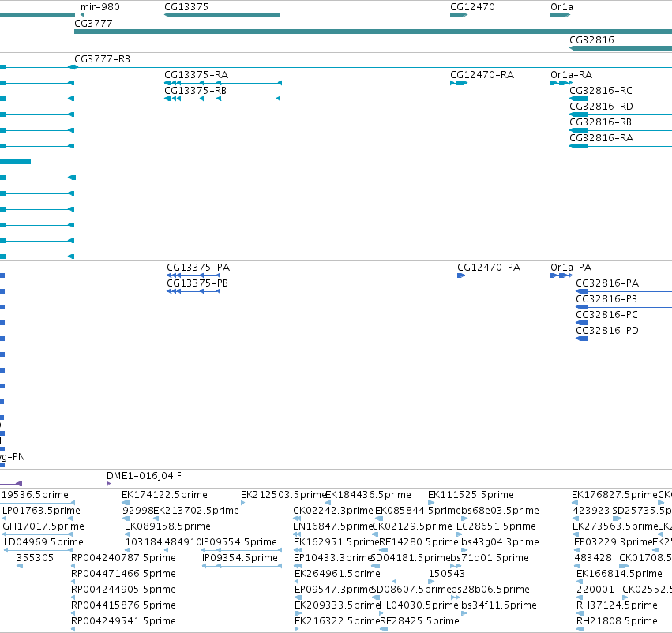Screen dimensions: 672x633
Task: Click the dark teal CG13375 gene arrow bar
Action: (x=222, y=15)
